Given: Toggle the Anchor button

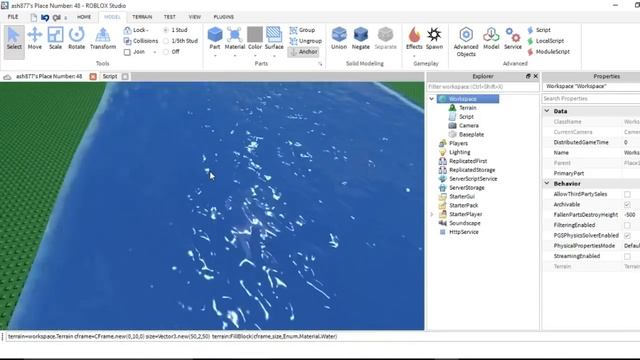Looking at the screenshot, I should [x=303, y=52].
